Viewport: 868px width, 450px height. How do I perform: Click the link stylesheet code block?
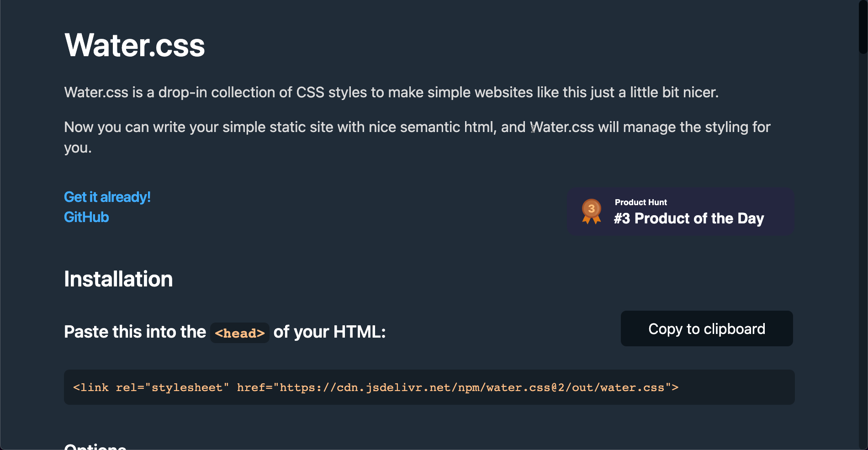click(x=429, y=387)
